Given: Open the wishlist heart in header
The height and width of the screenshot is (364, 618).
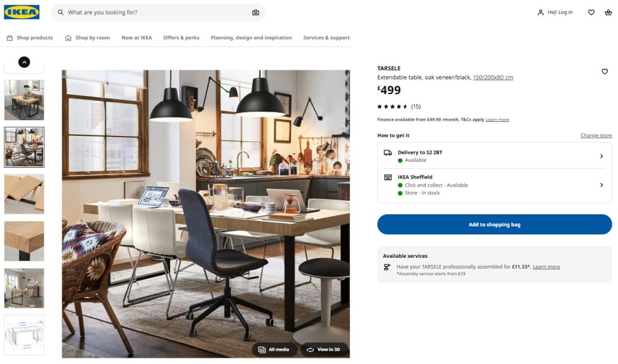Looking at the screenshot, I should point(591,12).
